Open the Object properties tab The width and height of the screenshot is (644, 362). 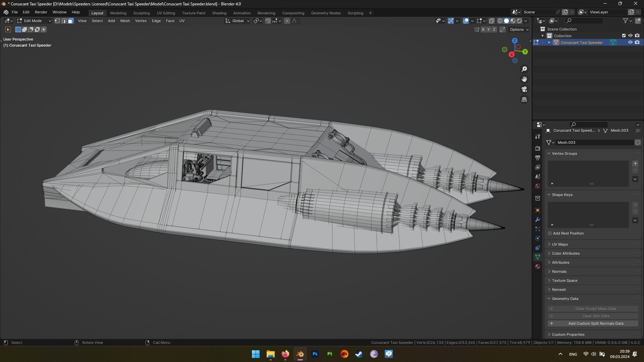(x=538, y=210)
